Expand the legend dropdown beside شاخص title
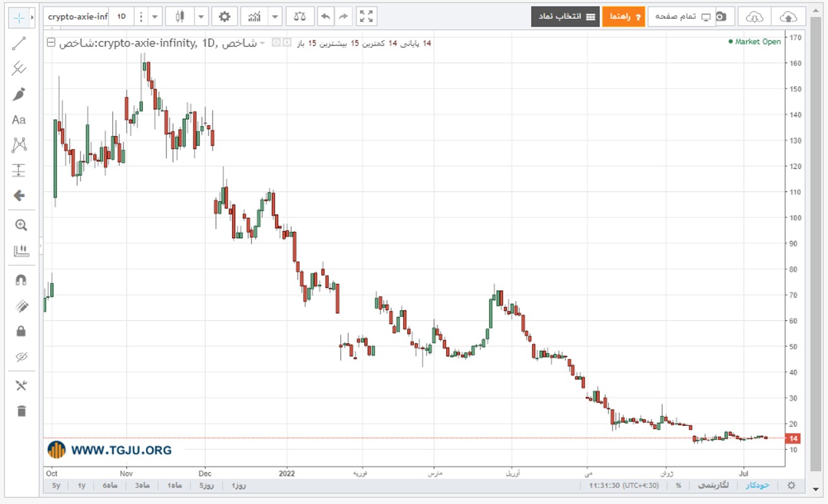 (262, 43)
